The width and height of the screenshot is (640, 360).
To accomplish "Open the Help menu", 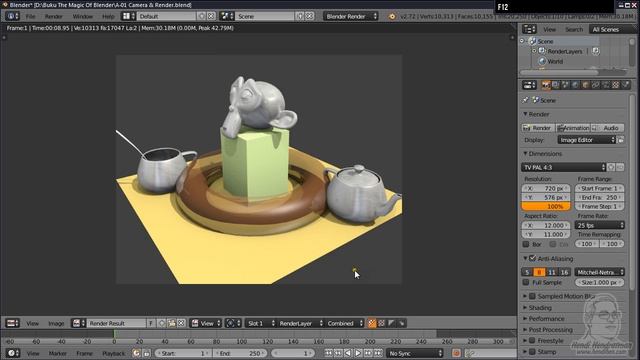I will coord(108,16).
